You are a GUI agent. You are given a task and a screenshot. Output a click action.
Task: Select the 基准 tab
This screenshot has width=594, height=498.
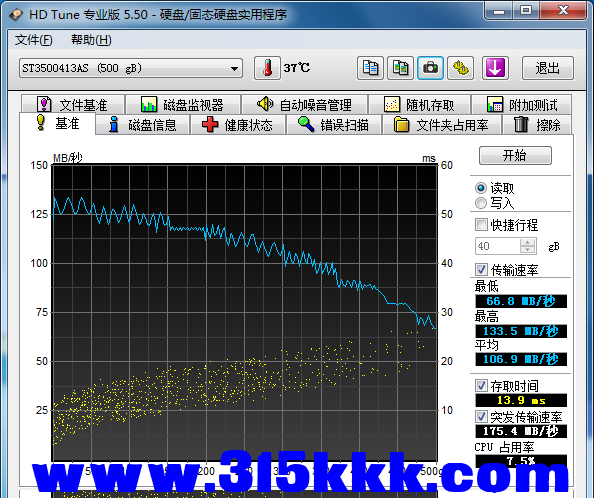click(57, 123)
